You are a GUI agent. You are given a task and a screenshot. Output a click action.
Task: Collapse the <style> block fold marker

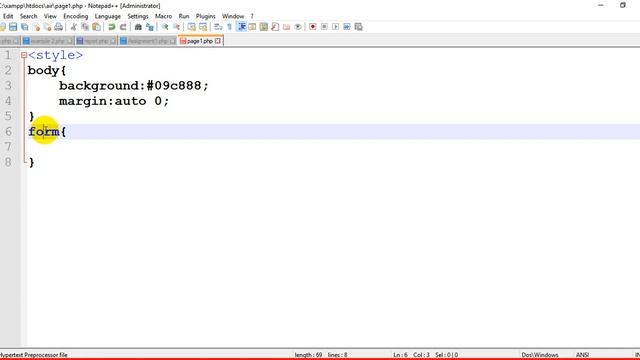pyautogui.click(x=24, y=55)
